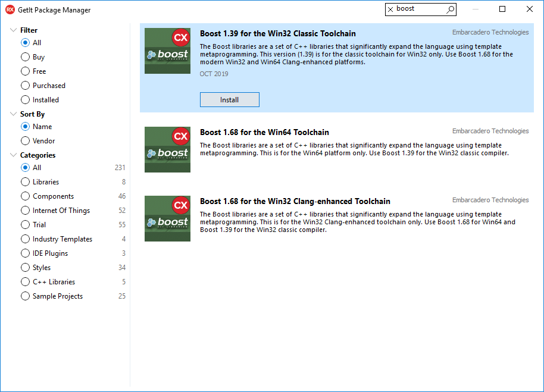Install Boost 1.39 for Win32 Classic
The height and width of the screenshot is (392, 544).
(x=229, y=100)
